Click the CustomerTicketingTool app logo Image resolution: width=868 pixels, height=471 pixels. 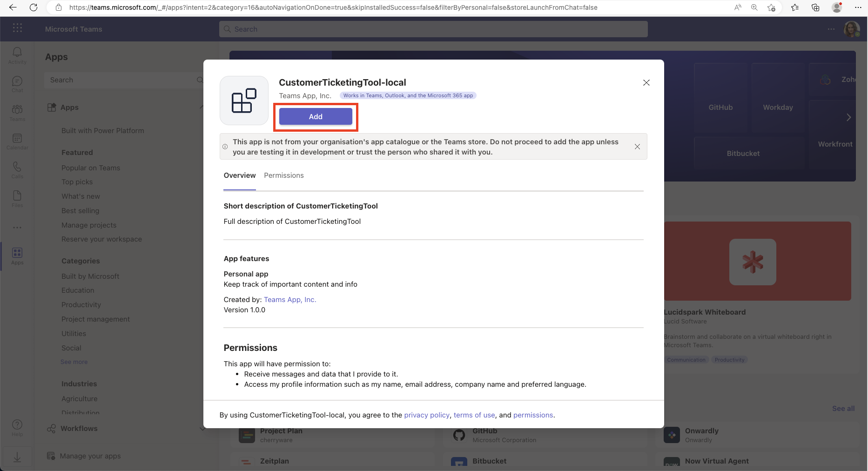244,101
